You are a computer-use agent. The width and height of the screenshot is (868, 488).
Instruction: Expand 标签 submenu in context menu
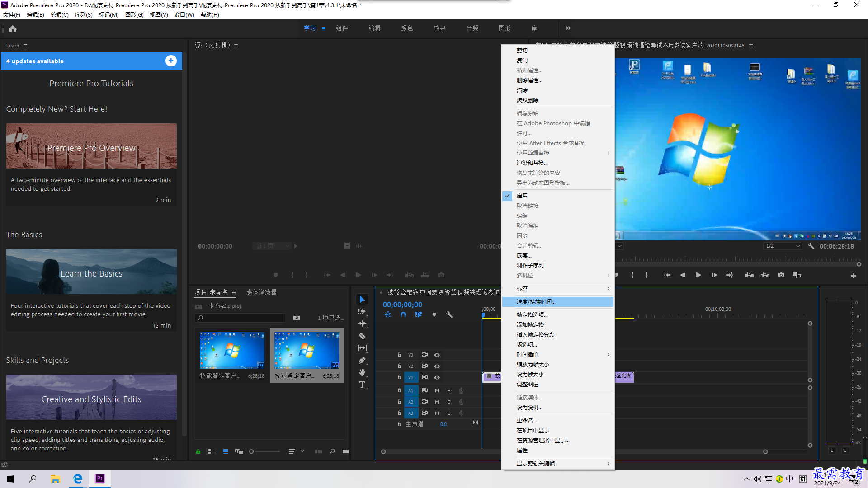tap(558, 288)
